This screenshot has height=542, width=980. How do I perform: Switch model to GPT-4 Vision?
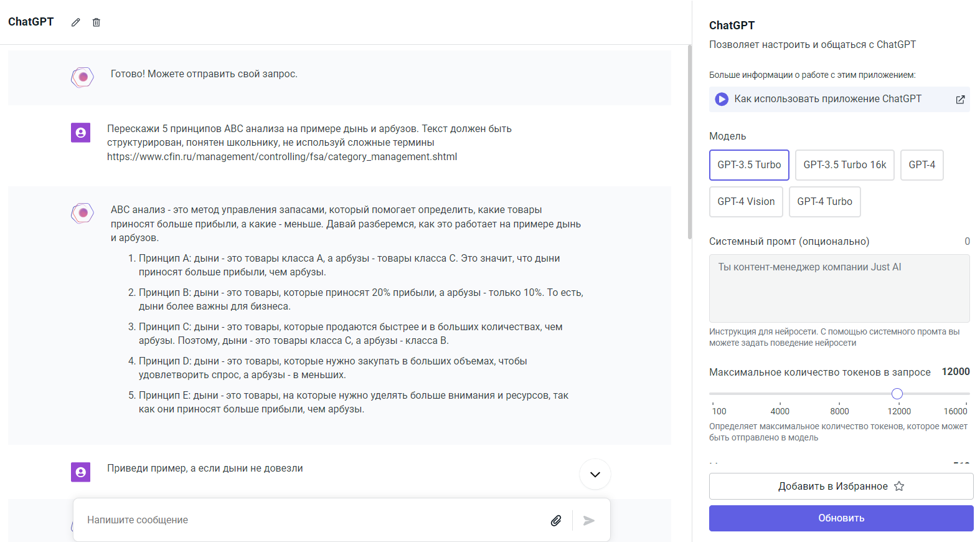tap(746, 202)
